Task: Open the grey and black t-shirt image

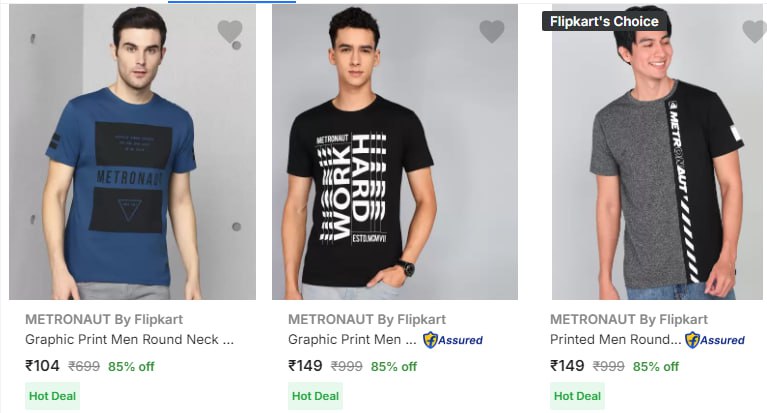Action: click(656, 160)
